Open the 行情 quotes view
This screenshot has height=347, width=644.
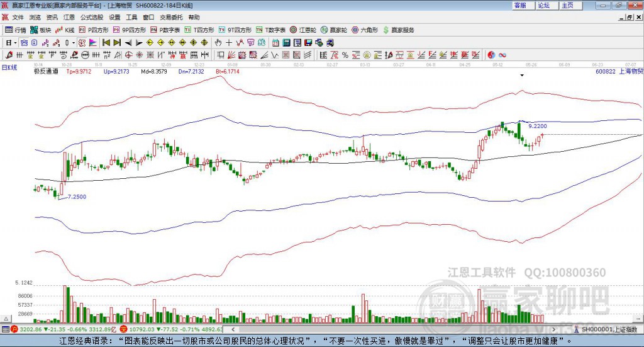click(16, 30)
